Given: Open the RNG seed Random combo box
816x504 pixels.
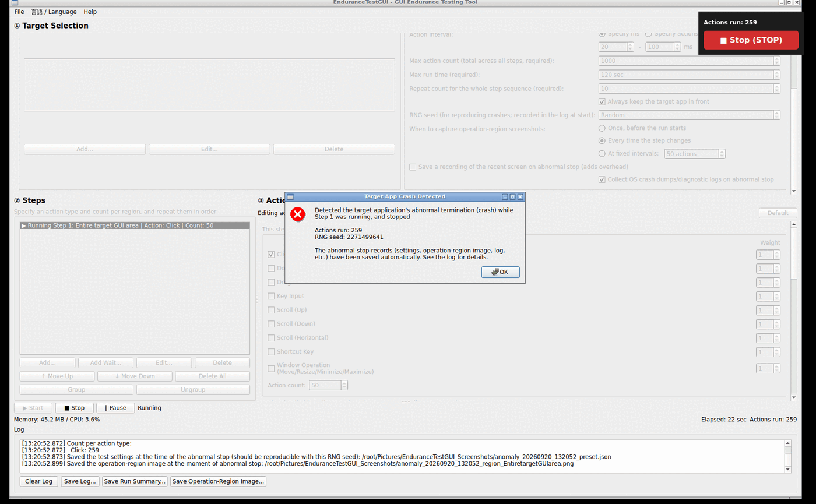Looking at the screenshot, I should 690,115.
